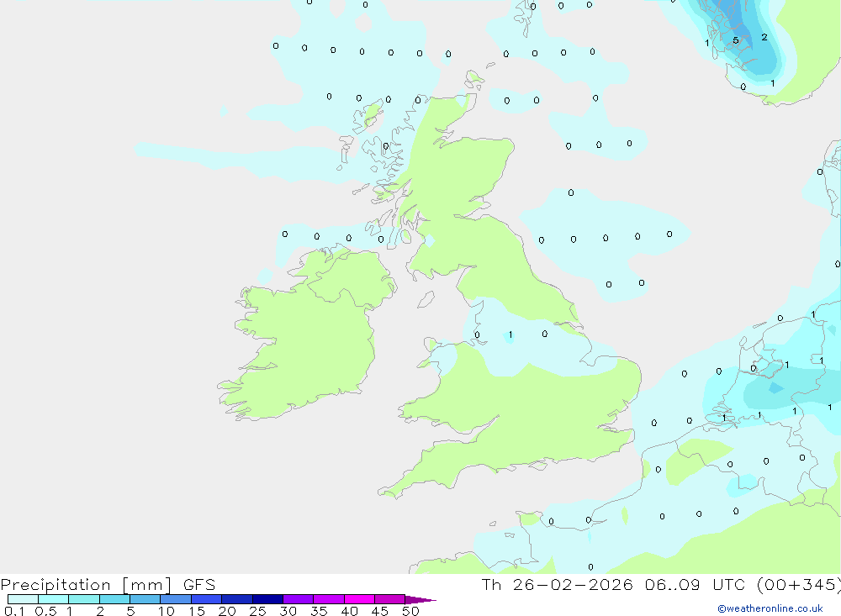This screenshot has height=616, width=841.
Task: Click the "1" value over northern England
Action: (x=510, y=334)
